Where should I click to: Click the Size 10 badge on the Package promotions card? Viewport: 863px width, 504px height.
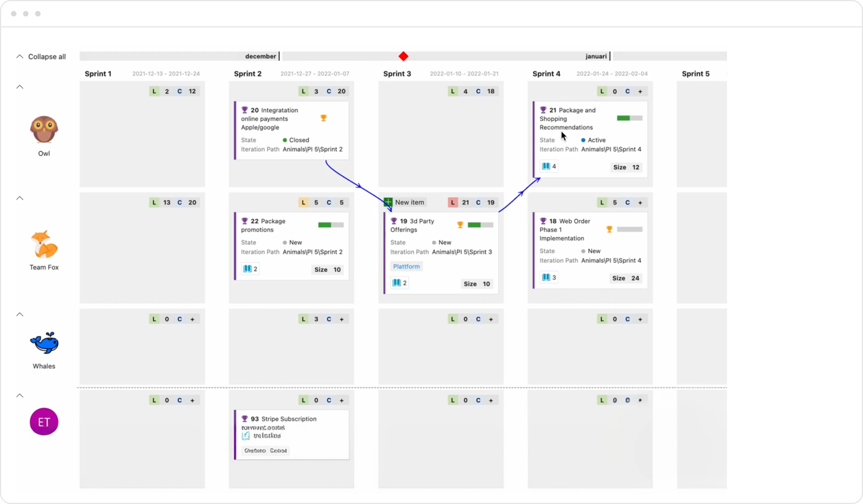(327, 270)
